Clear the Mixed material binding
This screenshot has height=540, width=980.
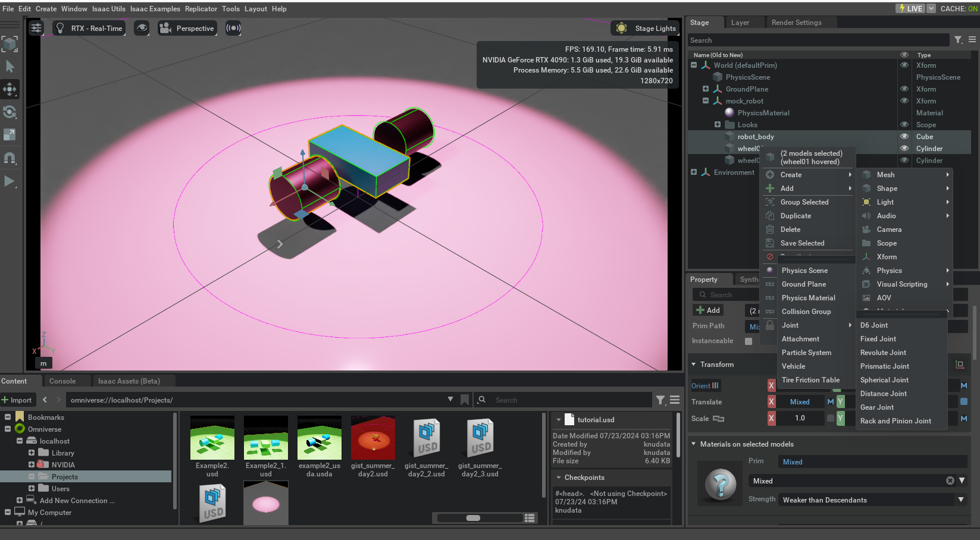coord(950,481)
